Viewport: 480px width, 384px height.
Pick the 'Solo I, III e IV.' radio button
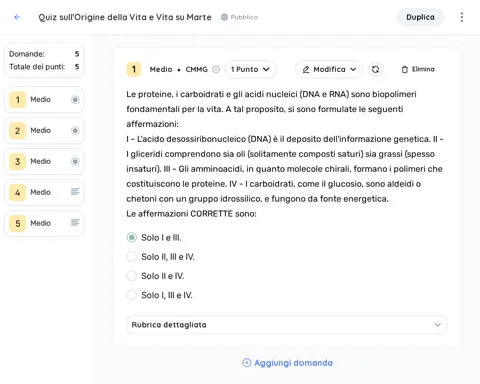point(132,295)
